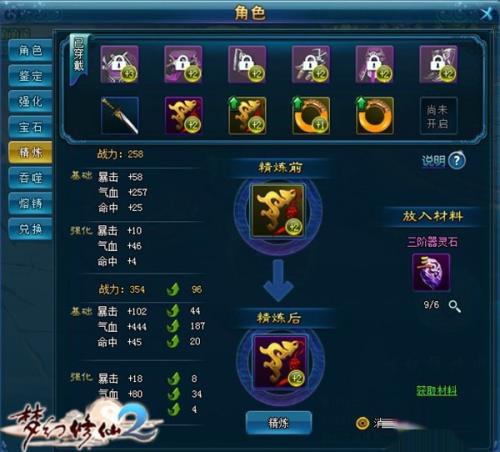500x452 pixels.
Task: Click the 精炼 refine button
Action: [279, 423]
